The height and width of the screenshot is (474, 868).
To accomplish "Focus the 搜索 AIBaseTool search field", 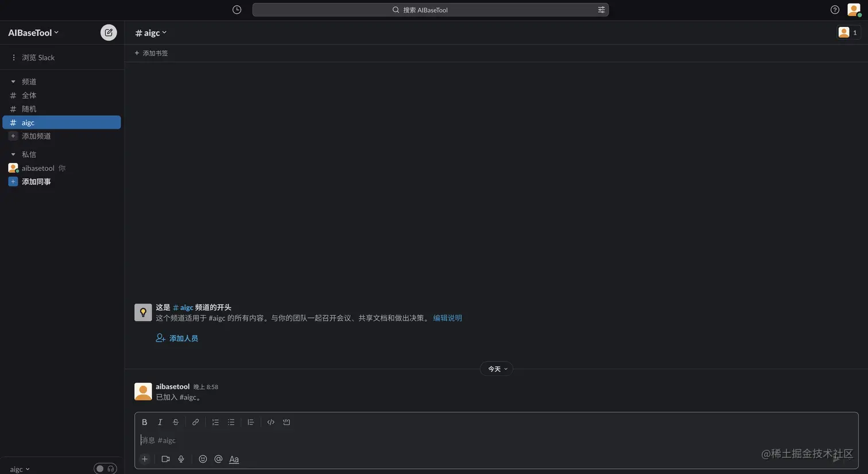I will point(431,10).
